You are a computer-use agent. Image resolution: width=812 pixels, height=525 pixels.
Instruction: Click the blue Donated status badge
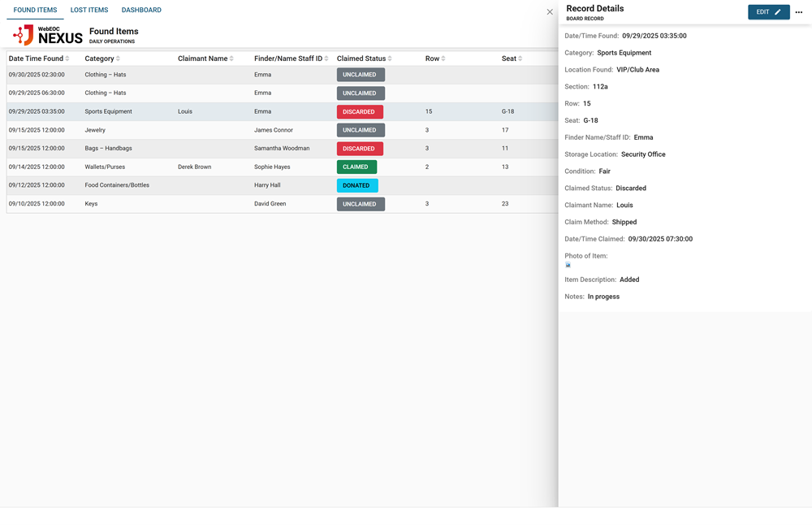357,185
